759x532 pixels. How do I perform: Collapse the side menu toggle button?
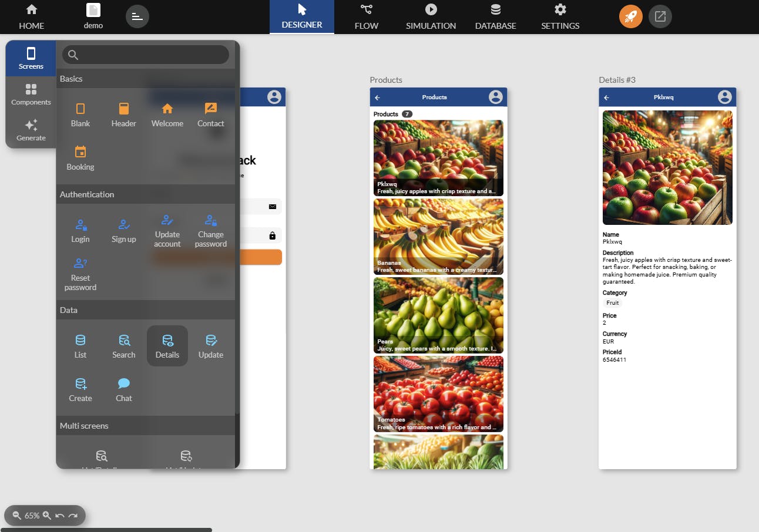pos(137,16)
